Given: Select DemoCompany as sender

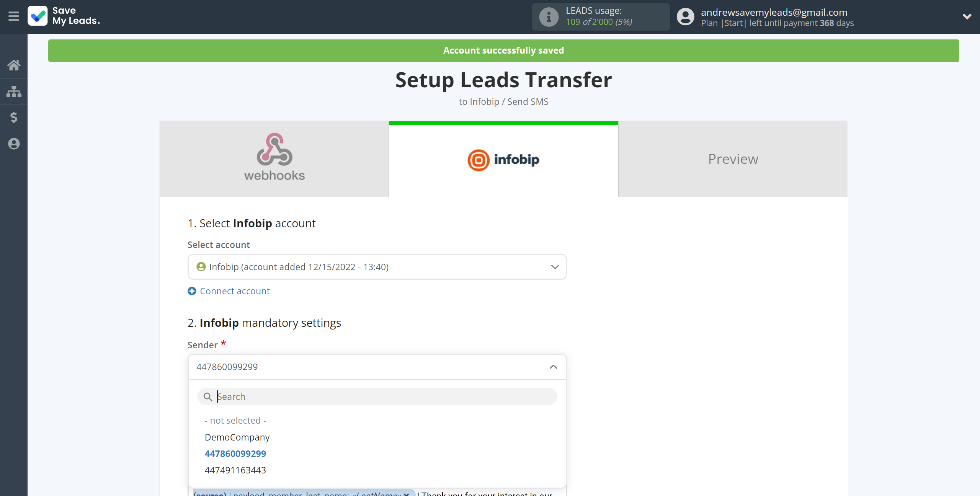Looking at the screenshot, I should (x=237, y=437).
